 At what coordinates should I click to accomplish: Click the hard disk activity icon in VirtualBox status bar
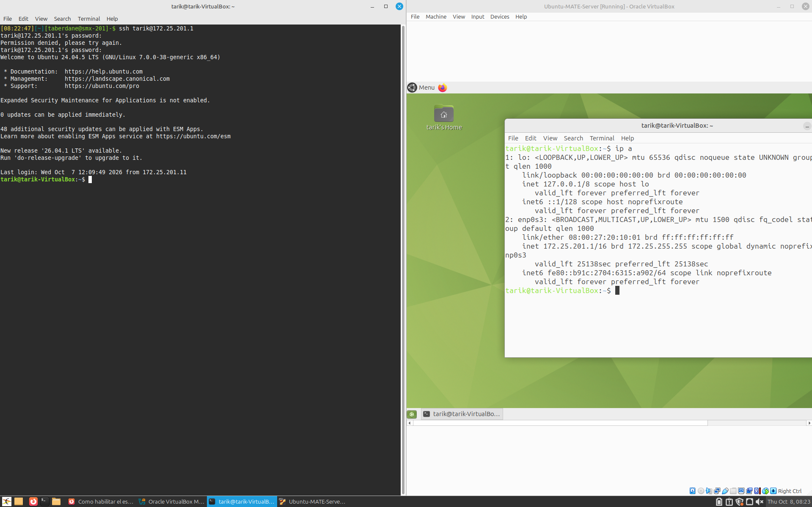(692, 491)
